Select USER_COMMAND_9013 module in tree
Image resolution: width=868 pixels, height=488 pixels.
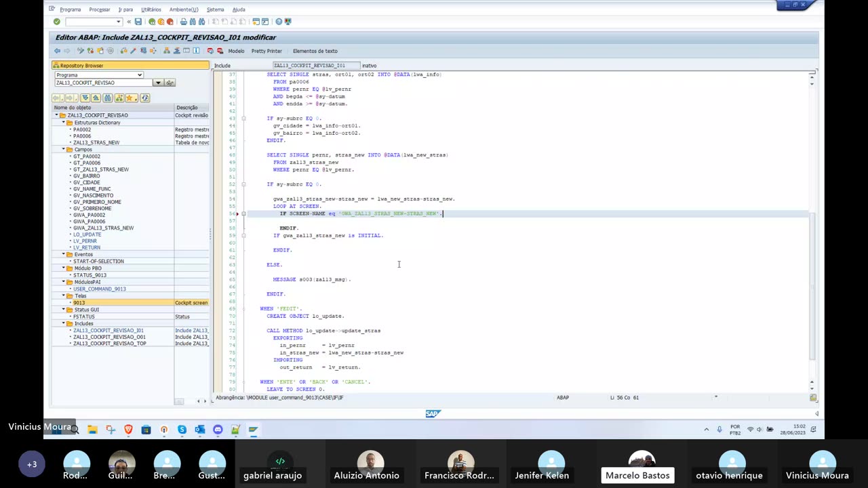click(x=100, y=289)
